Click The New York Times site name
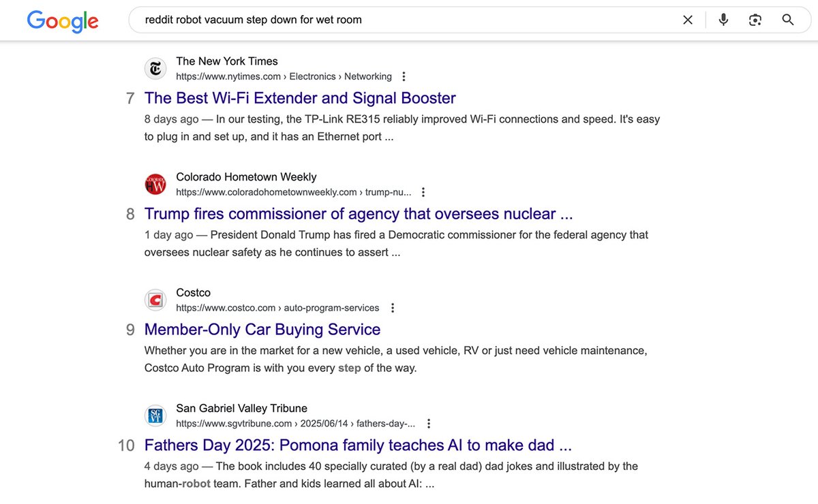Screen dimensions: 818x504 227,61
